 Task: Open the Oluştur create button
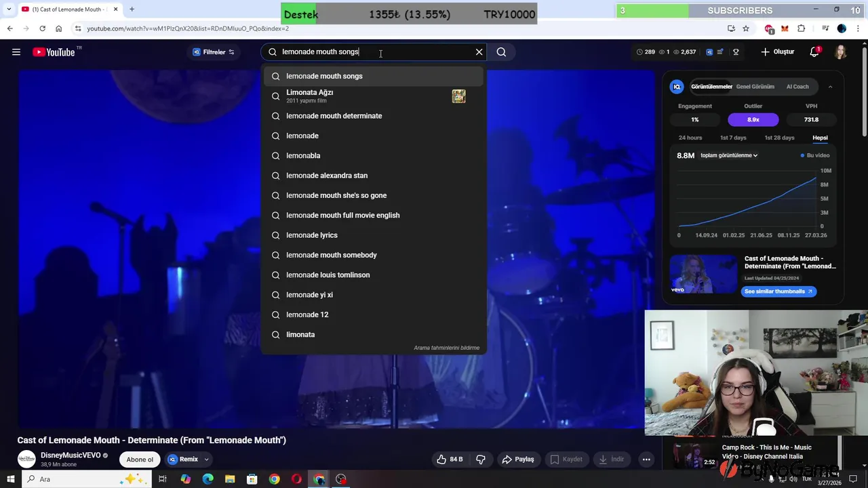coord(778,52)
